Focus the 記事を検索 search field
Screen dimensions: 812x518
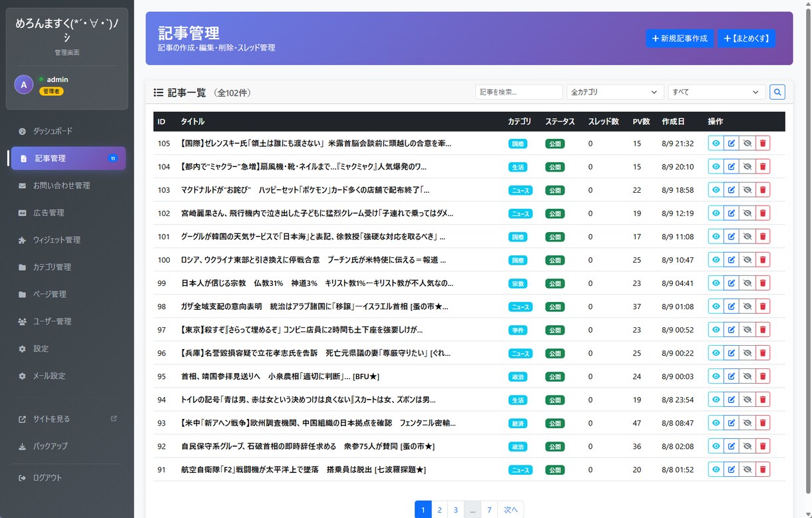[x=519, y=92]
